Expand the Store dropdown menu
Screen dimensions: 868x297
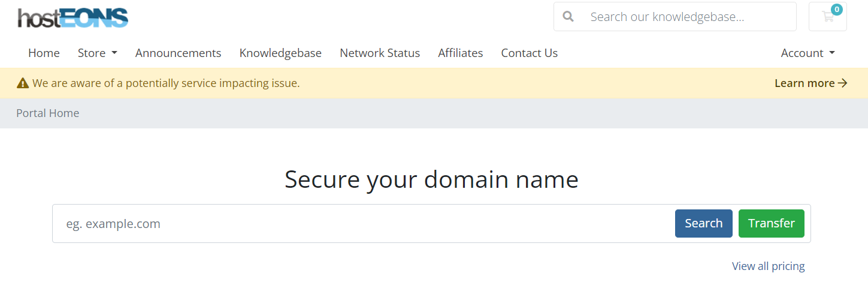pyautogui.click(x=98, y=53)
